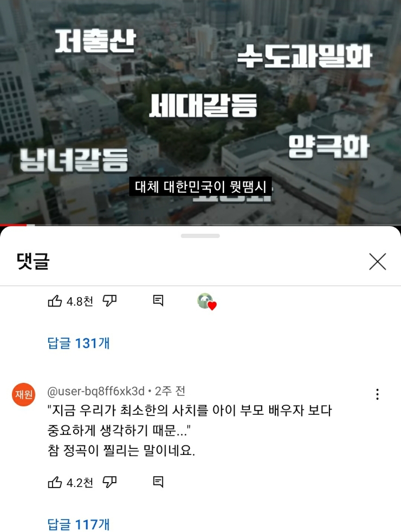The height and width of the screenshot is (532, 401).
Task: Expand 답글 117개 replies
Action: [78, 524]
